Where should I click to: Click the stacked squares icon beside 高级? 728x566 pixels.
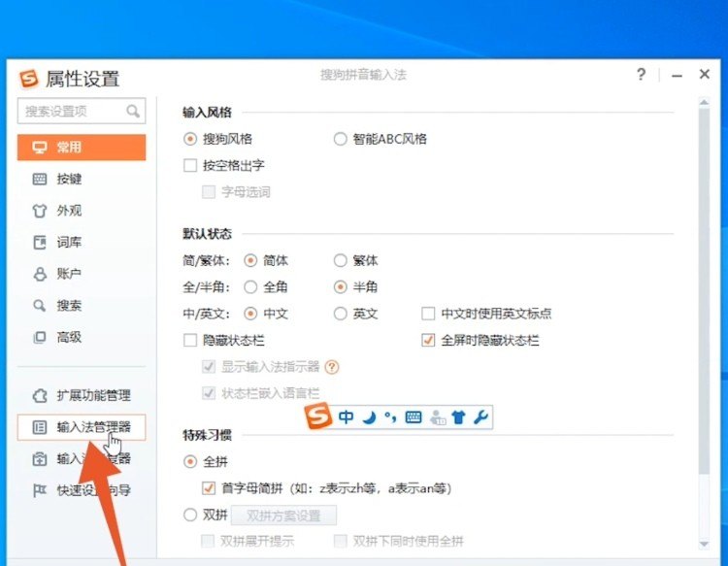point(40,337)
